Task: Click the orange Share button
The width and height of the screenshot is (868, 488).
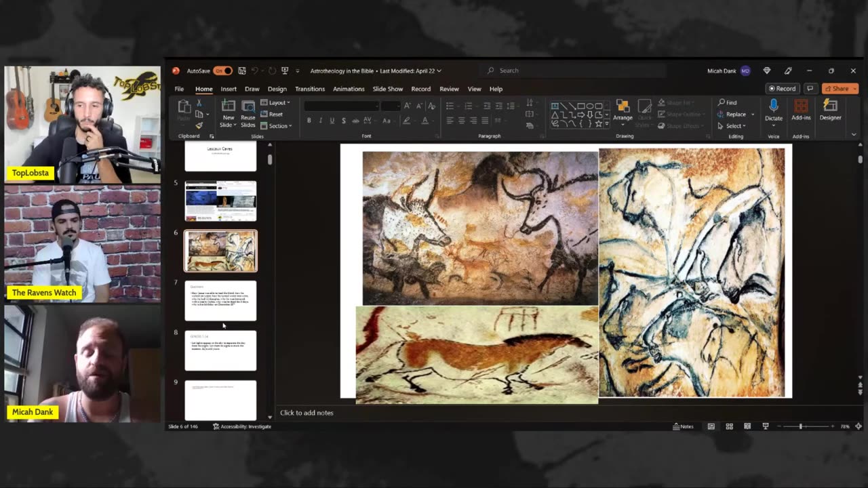Action: [x=840, y=89]
